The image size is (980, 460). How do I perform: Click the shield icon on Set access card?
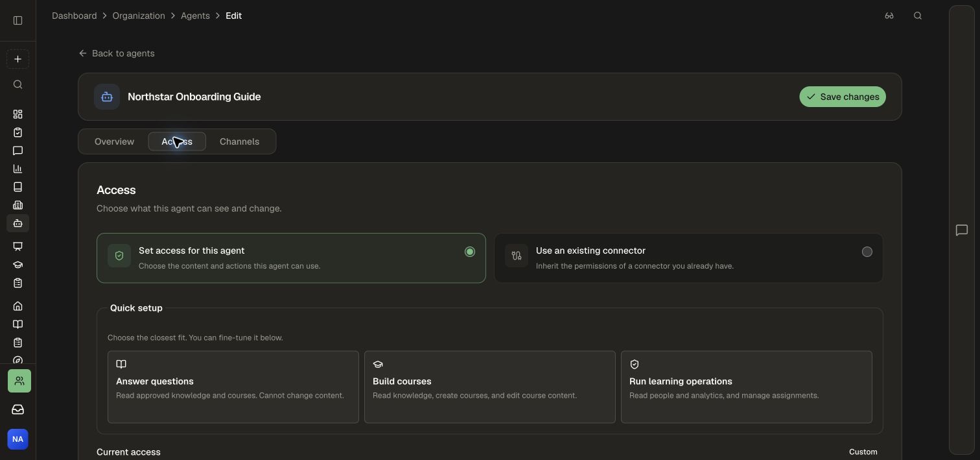(x=119, y=256)
